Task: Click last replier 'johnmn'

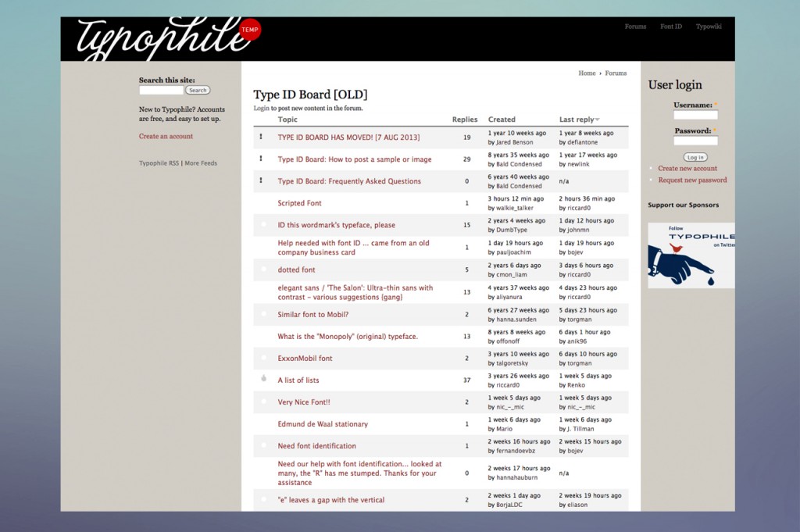Action: (578, 230)
